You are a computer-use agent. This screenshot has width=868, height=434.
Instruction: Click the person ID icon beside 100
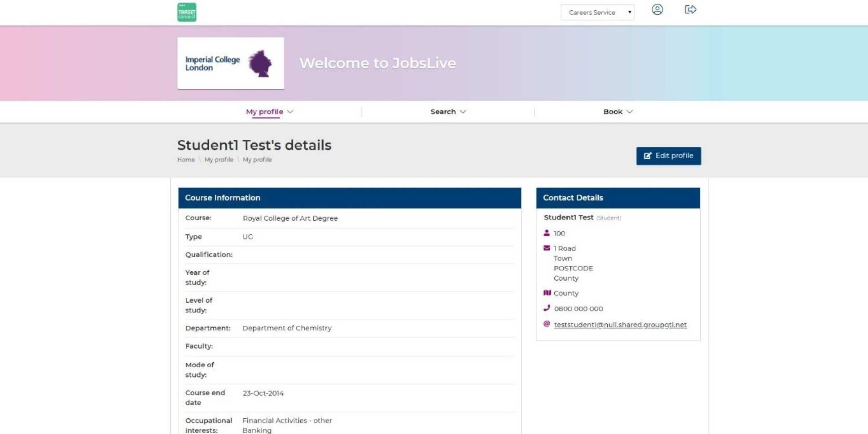click(x=546, y=233)
